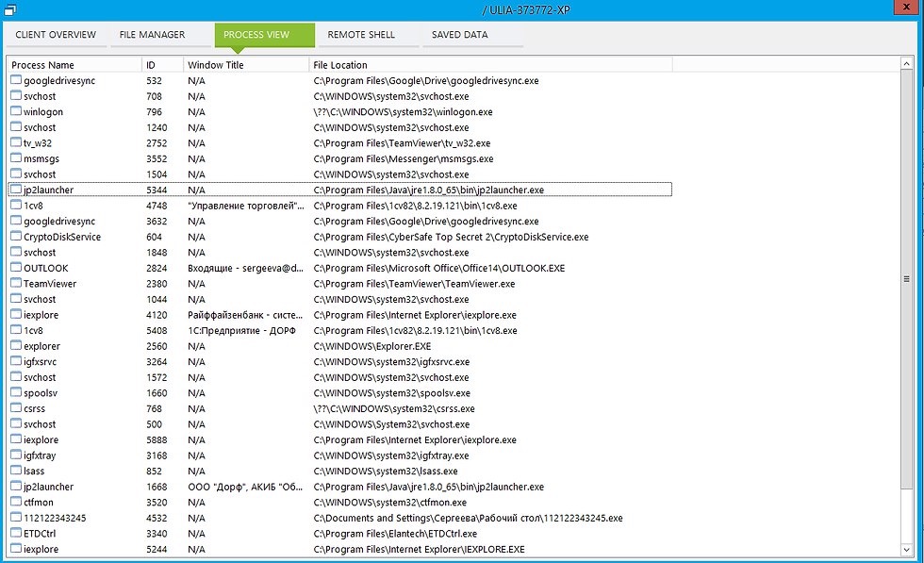
Task: Click the 112122343245.exe file location path
Action: point(468,518)
